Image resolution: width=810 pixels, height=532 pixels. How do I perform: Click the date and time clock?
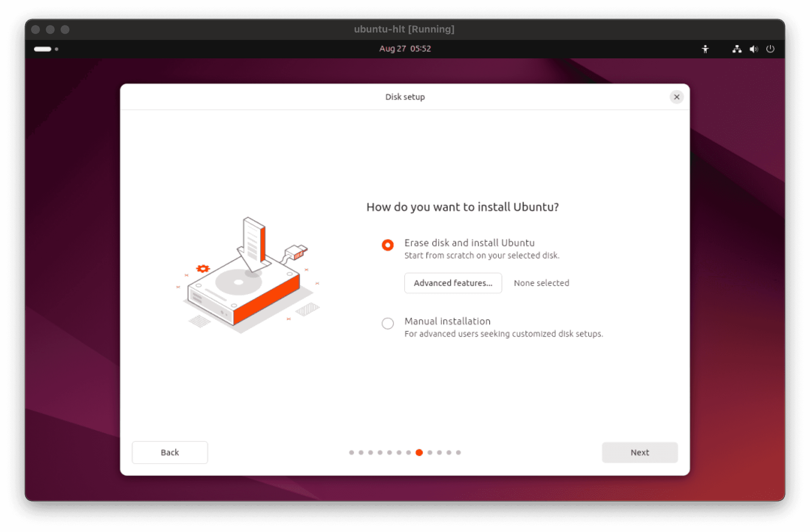click(405, 49)
